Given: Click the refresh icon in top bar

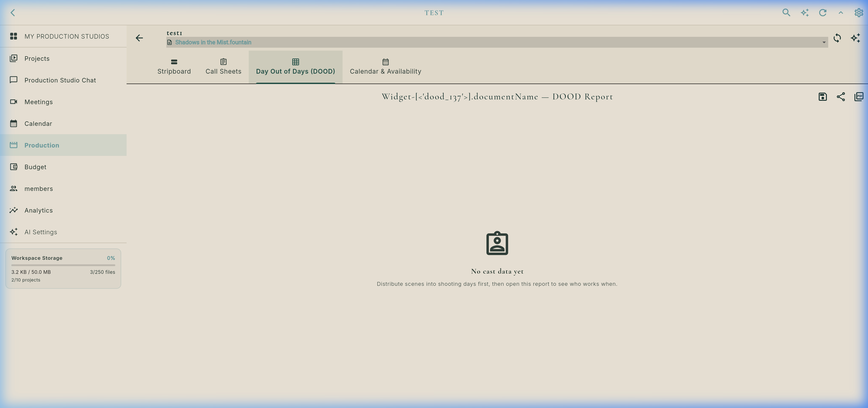Looking at the screenshot, I should (823, 13).
